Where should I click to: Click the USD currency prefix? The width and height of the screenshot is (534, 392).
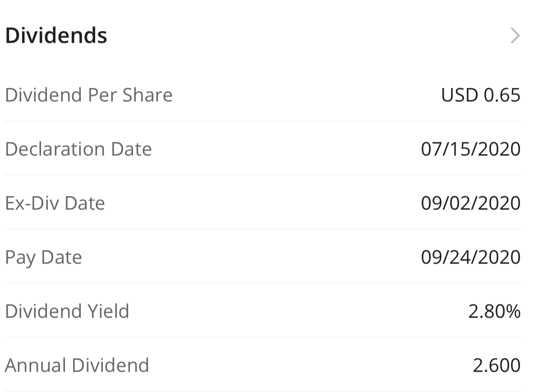(460, 95)
